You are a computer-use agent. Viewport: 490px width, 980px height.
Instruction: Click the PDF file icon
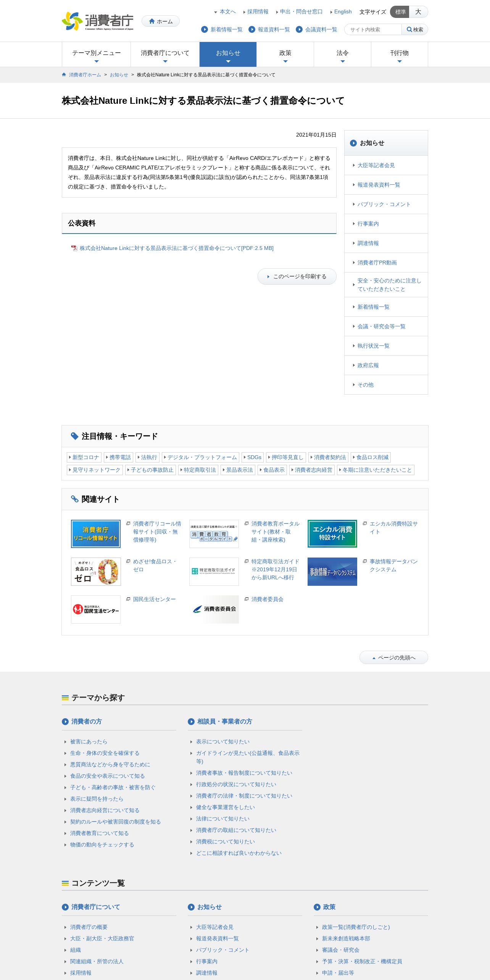coord(74,248)
